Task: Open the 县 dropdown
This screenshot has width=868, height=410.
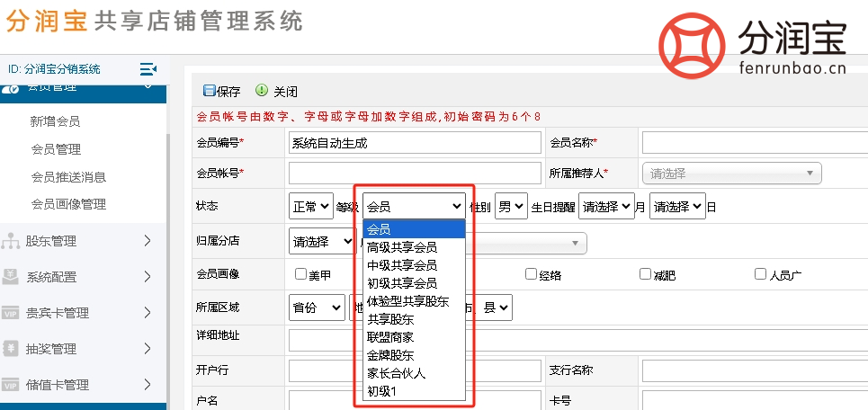Action: (494, 307)
